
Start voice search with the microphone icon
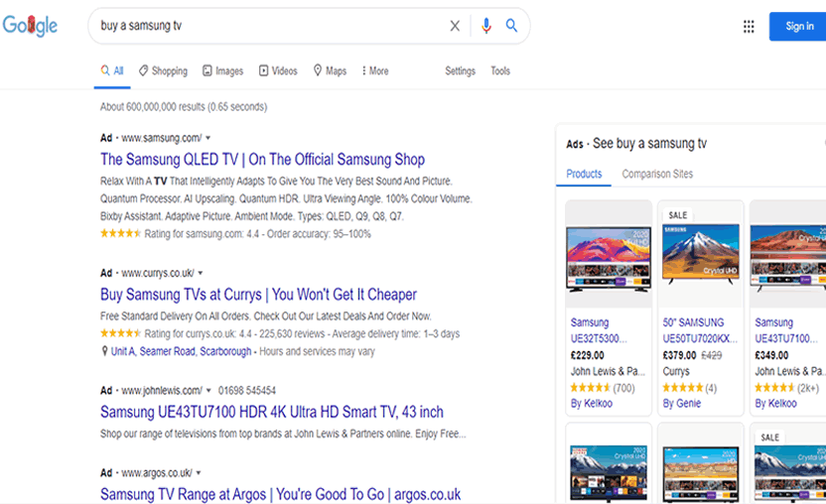(486, 25)
